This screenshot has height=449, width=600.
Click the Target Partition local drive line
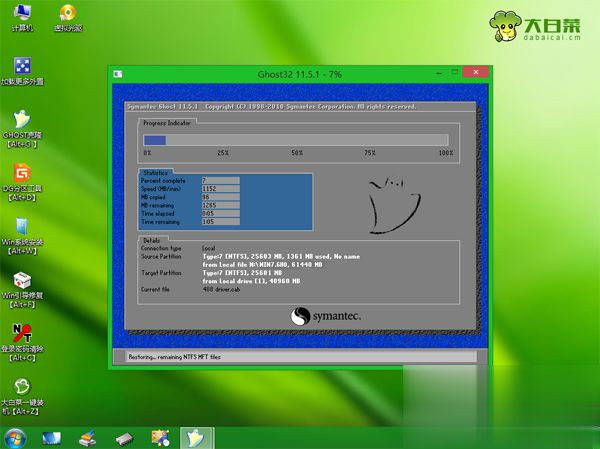[x=251, y=281]
